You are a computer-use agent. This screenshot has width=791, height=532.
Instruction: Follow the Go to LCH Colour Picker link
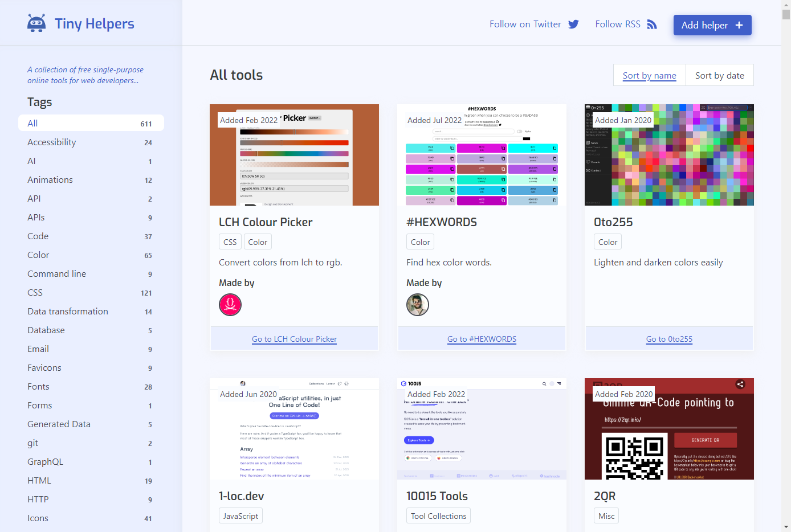(x=294, y=339)
